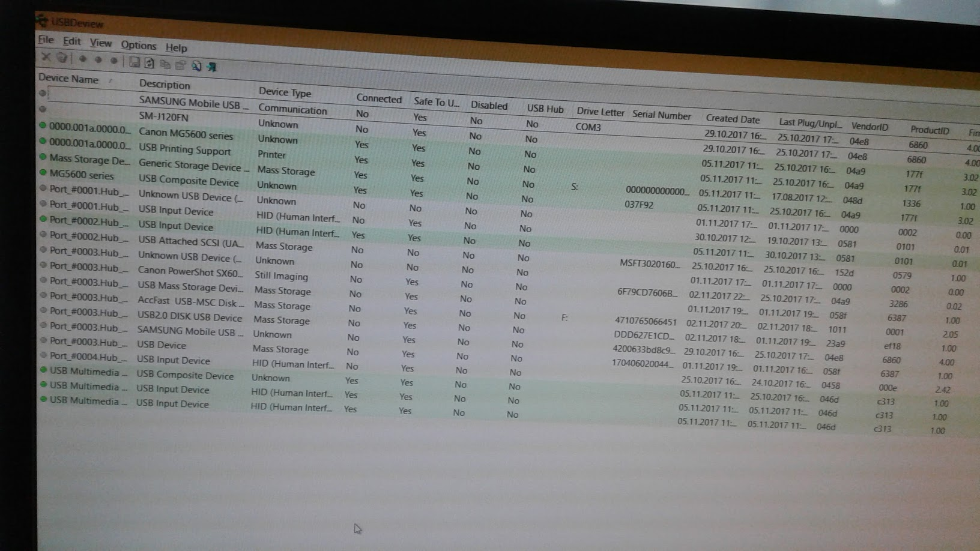The width and height of the screenshot is (980, 551).
Task: Click the green dot in Canon MG5600 series row
Action: pos(43,125)
